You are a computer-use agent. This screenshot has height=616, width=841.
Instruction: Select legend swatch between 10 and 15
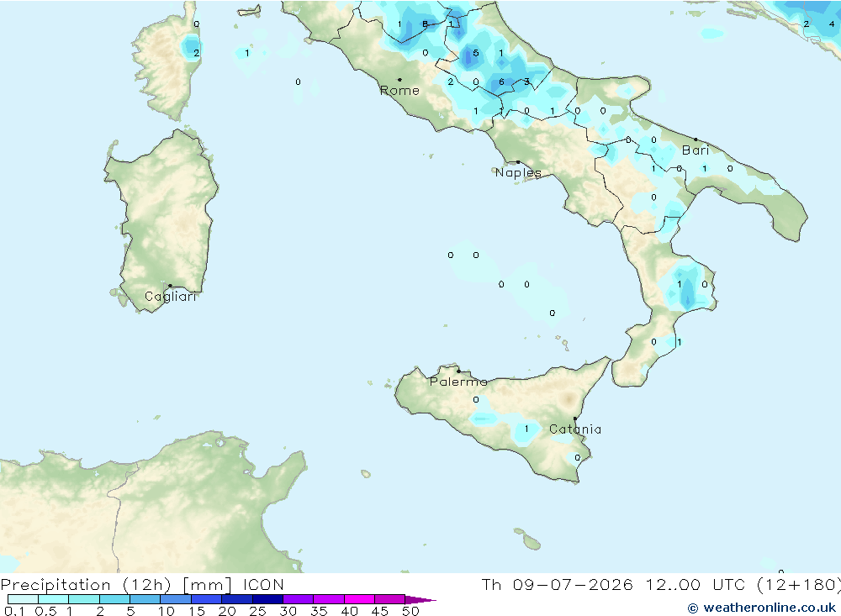pos(176,599)
